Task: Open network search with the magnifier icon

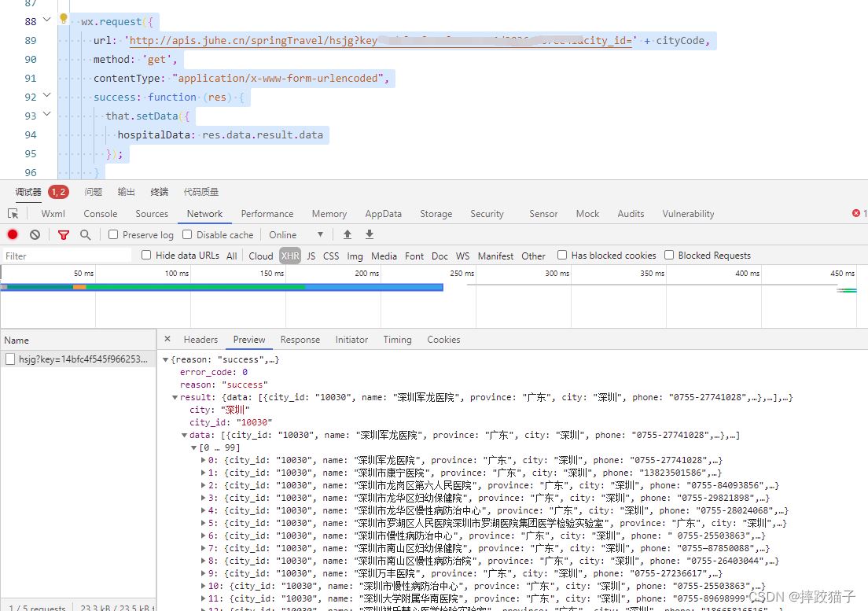Action: coord(85,234)
